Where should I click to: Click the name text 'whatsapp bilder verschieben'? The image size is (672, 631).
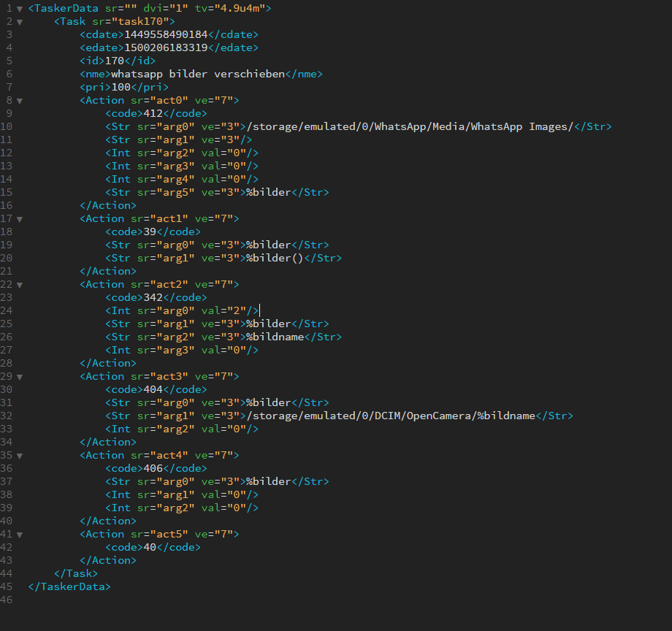[x=198, y=74]
